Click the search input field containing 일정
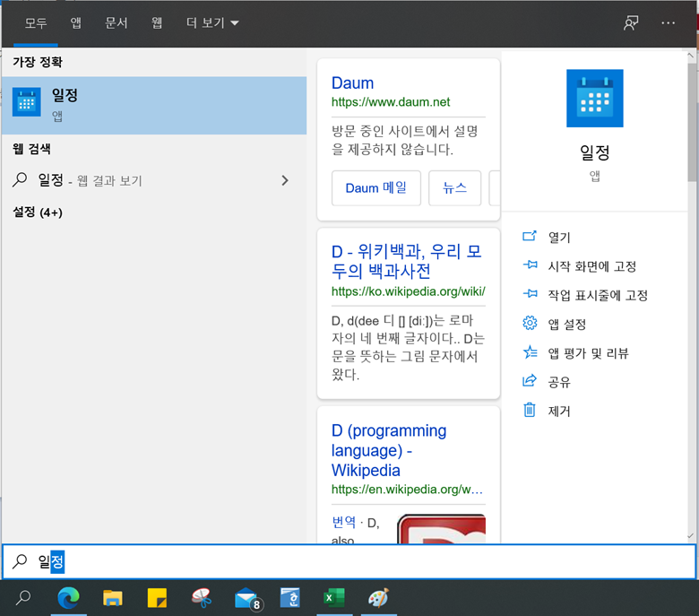The width and height of the screenshot is (699, 616). 349,561
